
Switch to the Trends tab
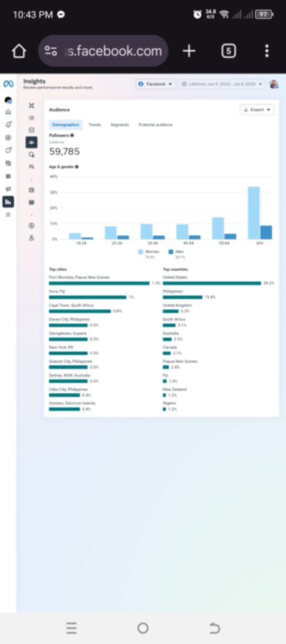[95, 125]
